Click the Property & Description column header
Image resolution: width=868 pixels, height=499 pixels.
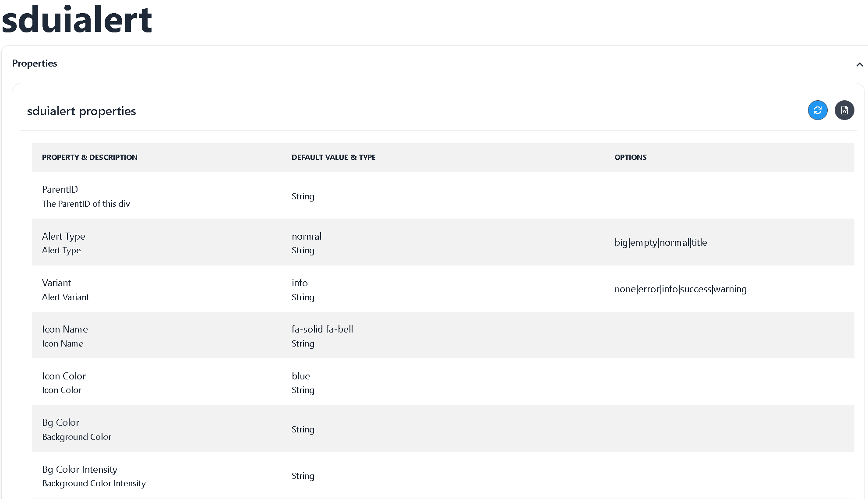tap(89, 157)
